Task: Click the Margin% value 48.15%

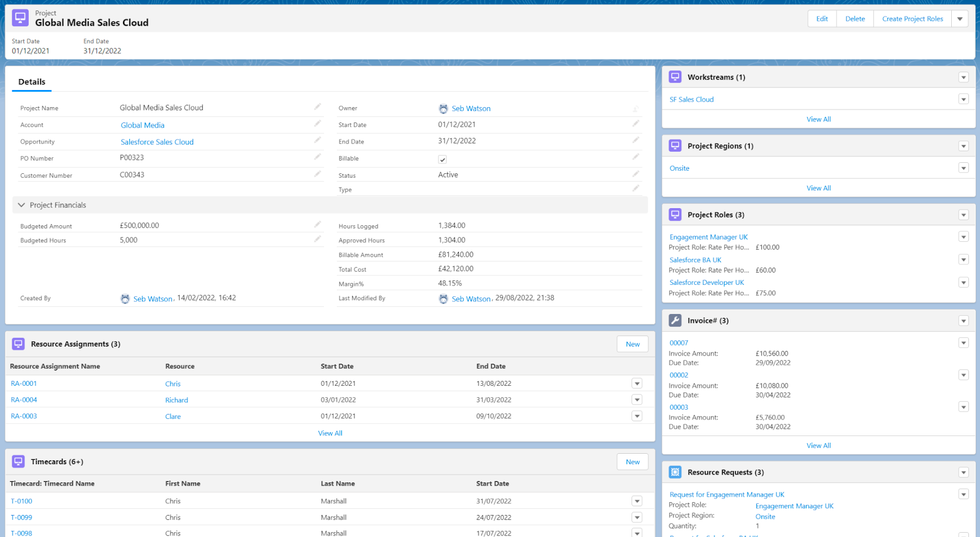Action: click(450, 284)
